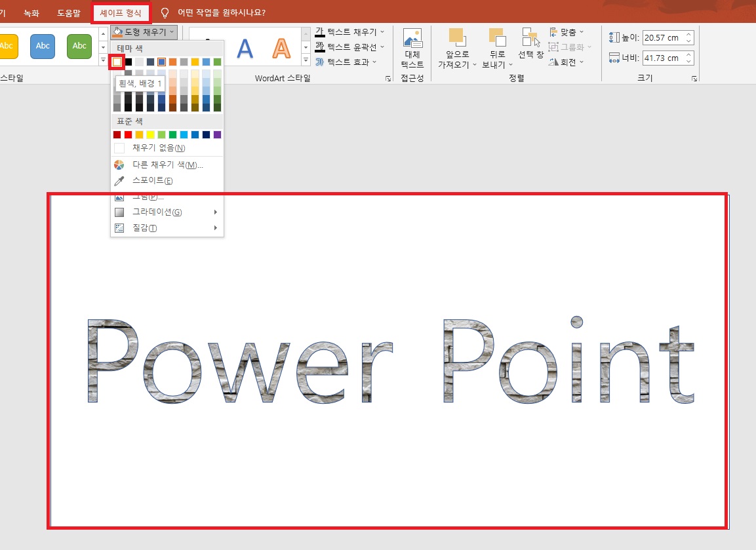Open the 크기 size dialog launcher

[x=694, y=79]
